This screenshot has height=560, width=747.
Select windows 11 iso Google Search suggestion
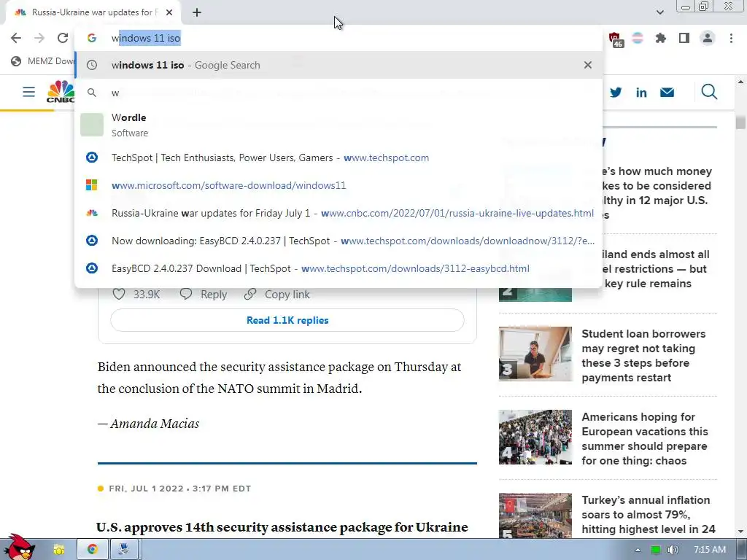click(338, 65)
